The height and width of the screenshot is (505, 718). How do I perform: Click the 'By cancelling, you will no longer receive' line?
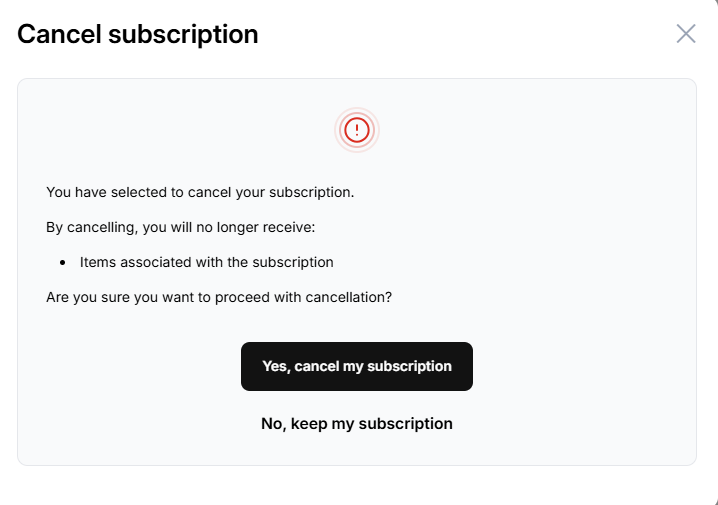point(181,227)
